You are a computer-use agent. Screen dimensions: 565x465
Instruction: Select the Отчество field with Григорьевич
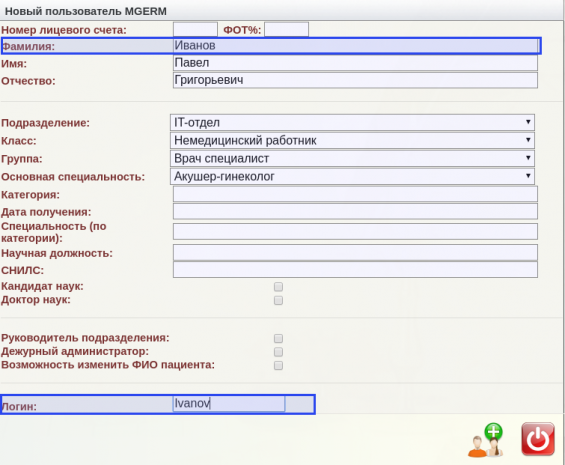tap(355, 80)
